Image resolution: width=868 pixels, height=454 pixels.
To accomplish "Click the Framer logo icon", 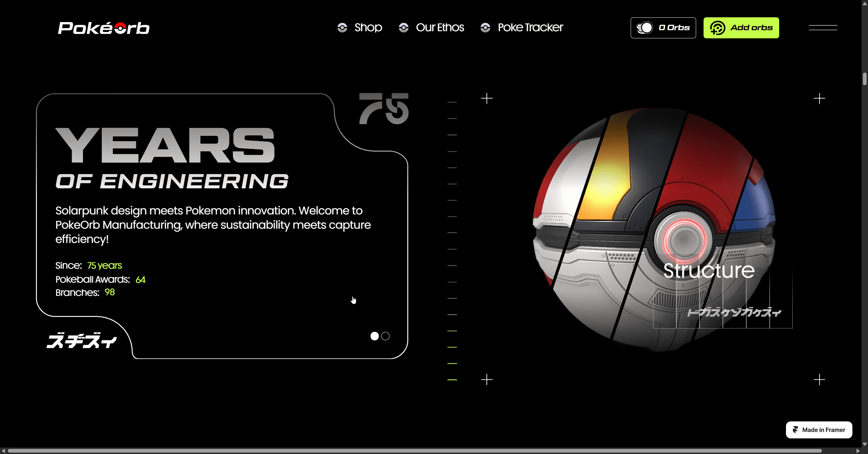I will point(795,430).
